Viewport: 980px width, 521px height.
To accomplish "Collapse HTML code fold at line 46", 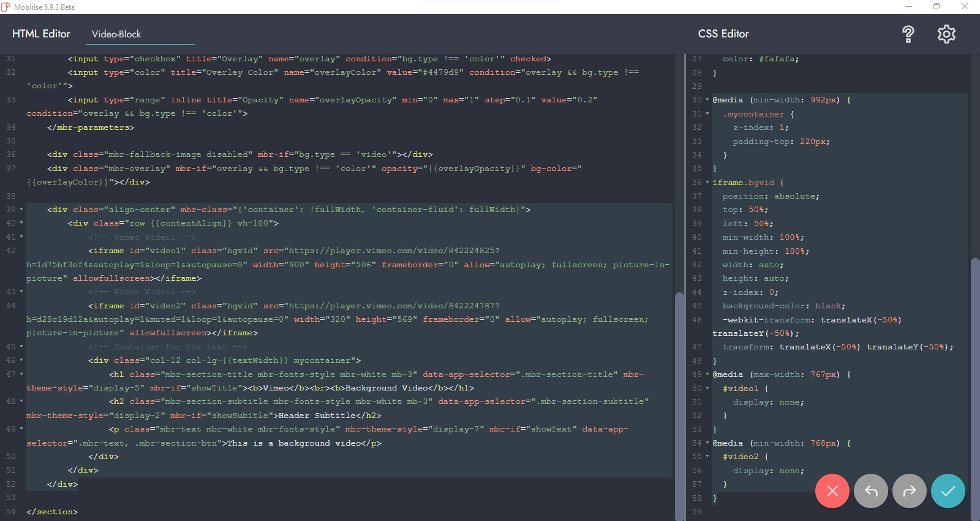I will (21, 360).
